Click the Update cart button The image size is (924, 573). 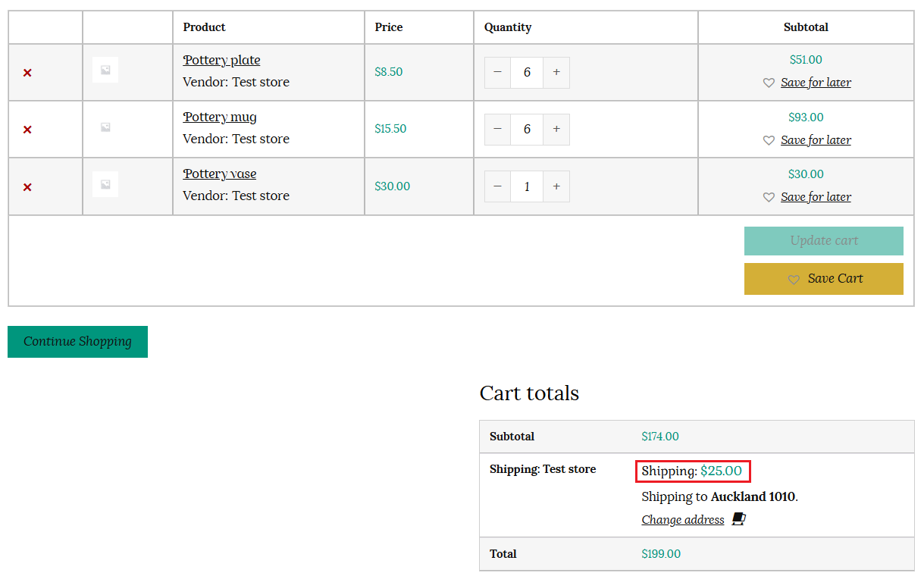[x=824, y=241]
